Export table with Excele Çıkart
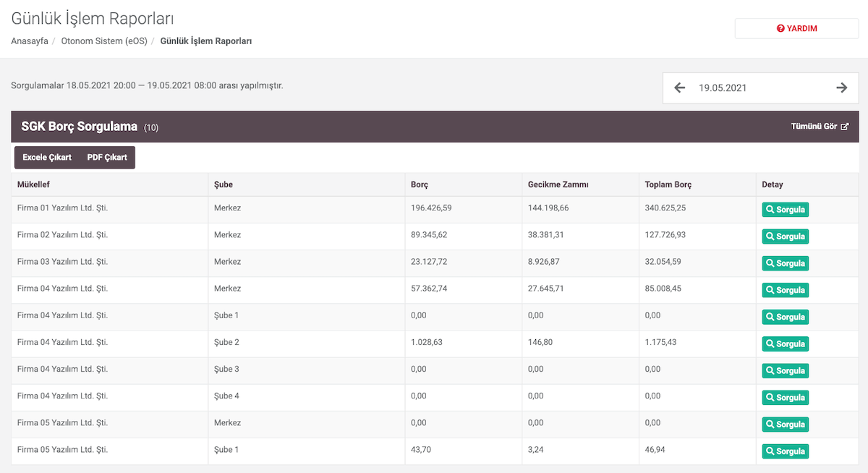Image resolution: width=868 pixels, height=473 pixels. coord(47,157)
